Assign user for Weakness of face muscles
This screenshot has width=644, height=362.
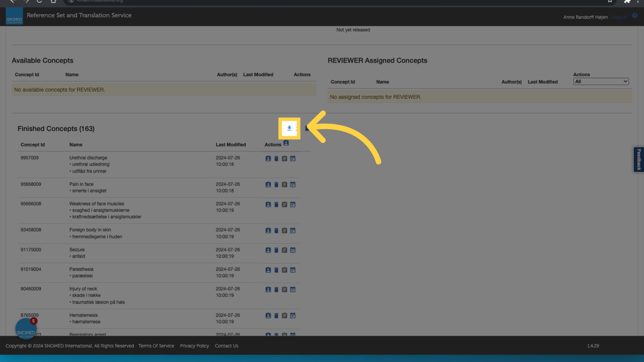pos(268,204)
